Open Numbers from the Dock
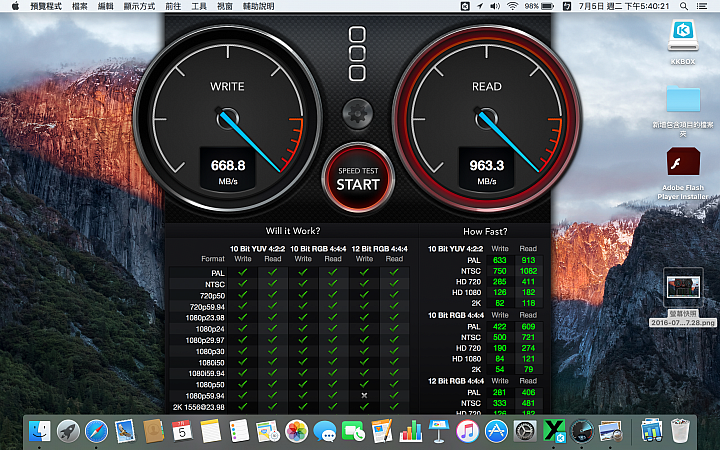720x450 pixels. pos(411,431)
